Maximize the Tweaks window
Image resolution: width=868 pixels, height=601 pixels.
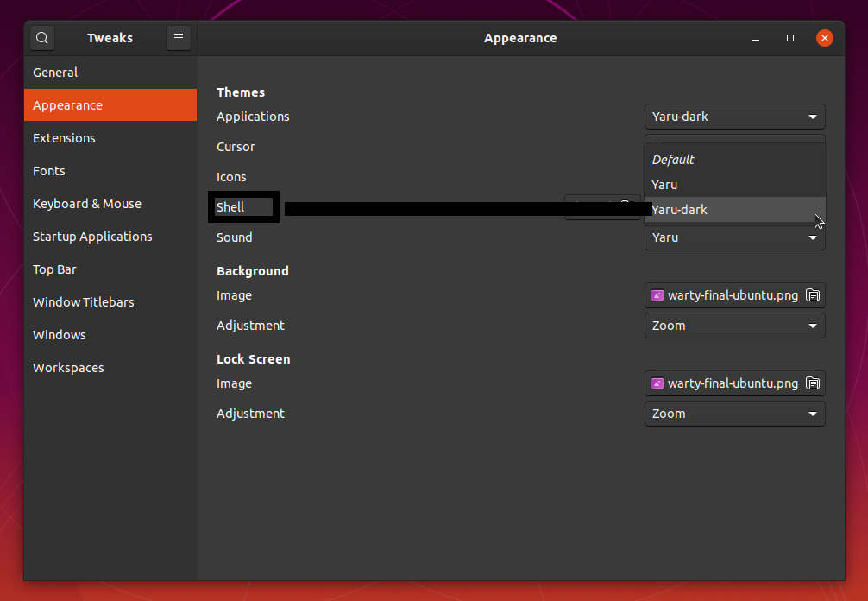point(790,38)
